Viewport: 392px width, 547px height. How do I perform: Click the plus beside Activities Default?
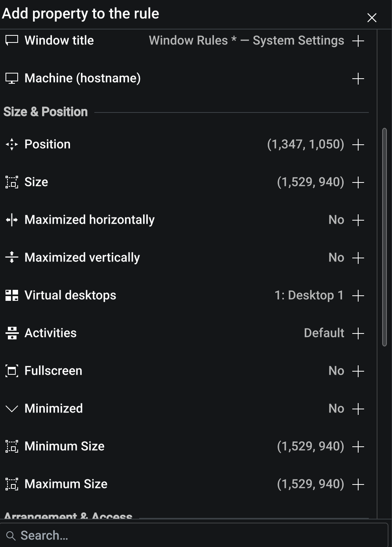tap(358, 333)
